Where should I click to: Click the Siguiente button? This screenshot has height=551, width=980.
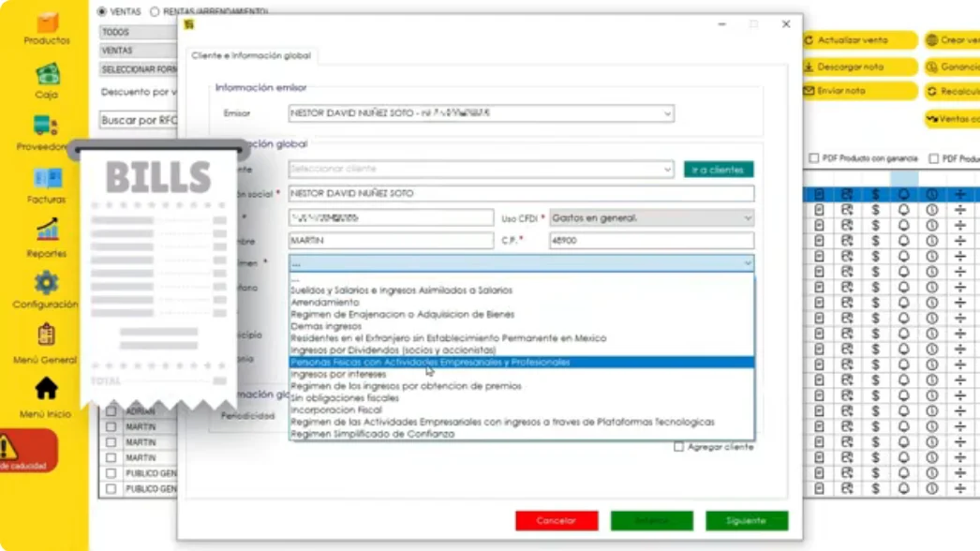(747, 520)
